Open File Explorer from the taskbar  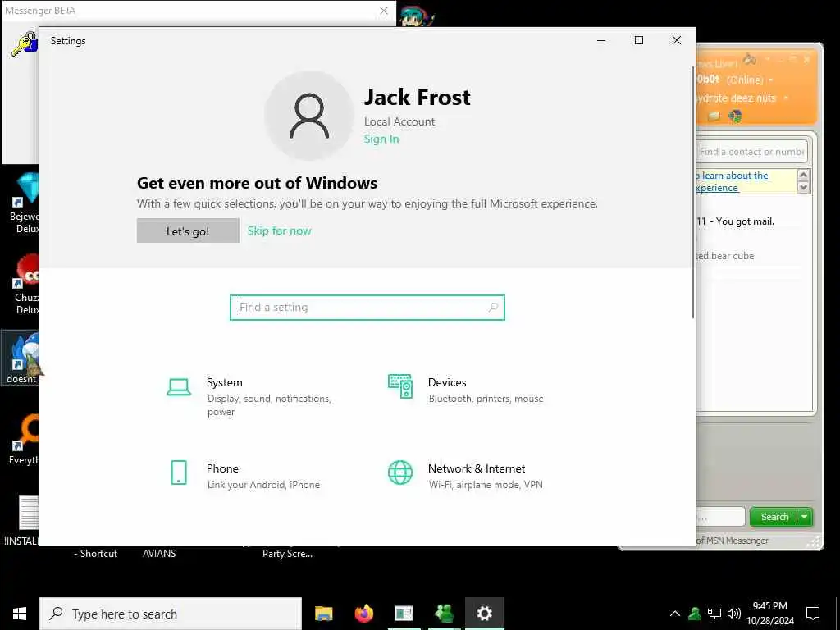click(x=323, y=614)
